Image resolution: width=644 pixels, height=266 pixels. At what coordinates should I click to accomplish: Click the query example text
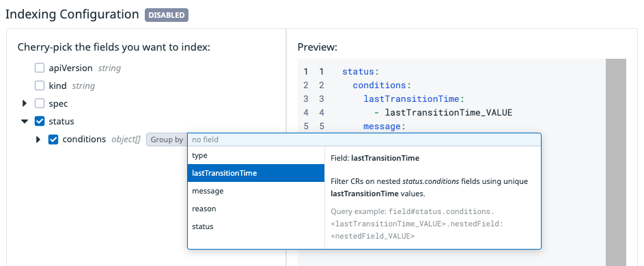[417, 224]
